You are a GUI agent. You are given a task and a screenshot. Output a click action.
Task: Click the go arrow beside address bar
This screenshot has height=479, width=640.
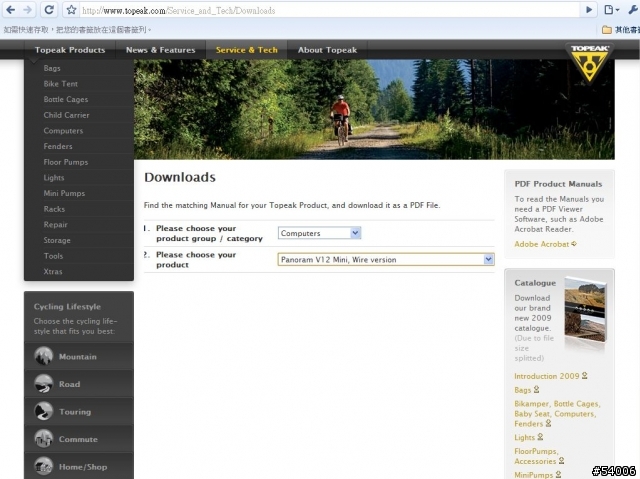point(589,10)
